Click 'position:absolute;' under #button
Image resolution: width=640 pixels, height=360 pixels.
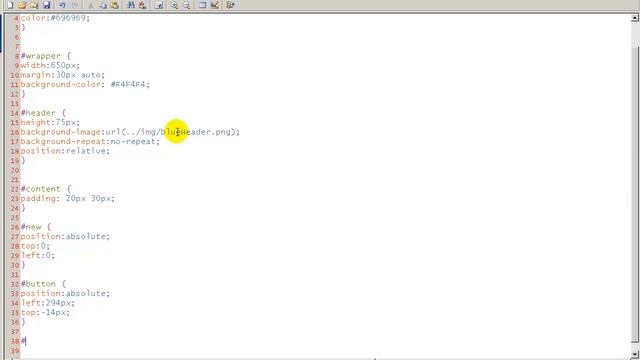click(x=65, y=293)
